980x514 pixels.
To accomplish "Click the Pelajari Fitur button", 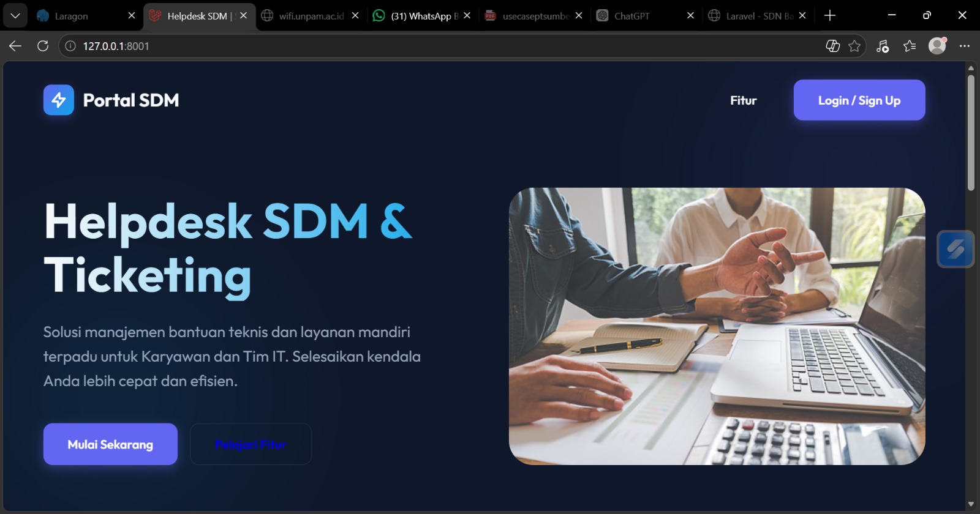I will (251, 444).
